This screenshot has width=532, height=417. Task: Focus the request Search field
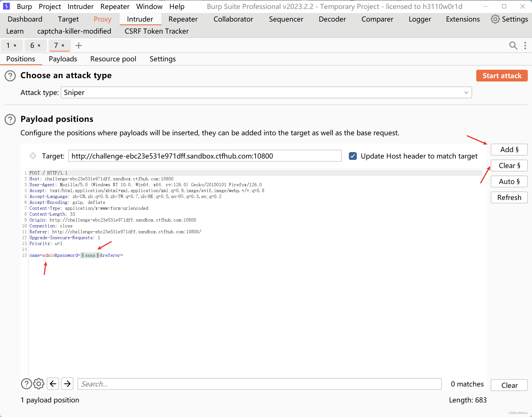(260, 384)
